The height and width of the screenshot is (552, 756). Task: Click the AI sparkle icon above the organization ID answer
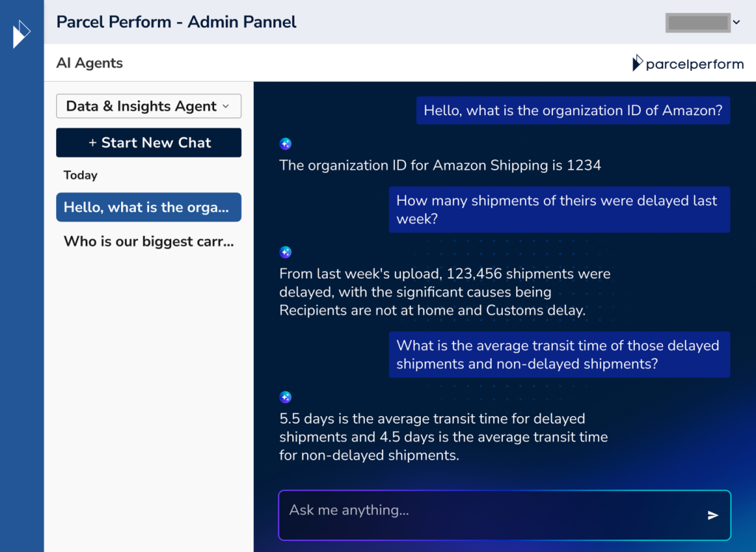coord(286,143)
